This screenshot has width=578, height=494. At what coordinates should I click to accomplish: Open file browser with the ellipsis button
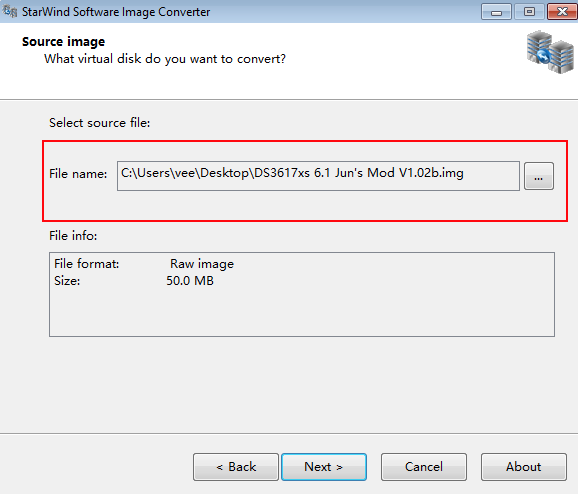coord(539,176)
